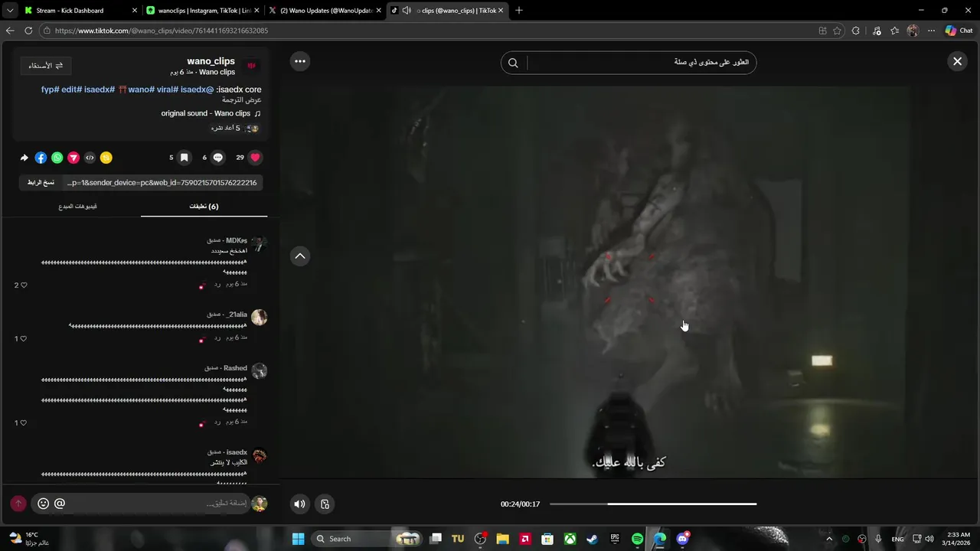
Task: Open Steam from the taskbar
Action: (593, 539)
